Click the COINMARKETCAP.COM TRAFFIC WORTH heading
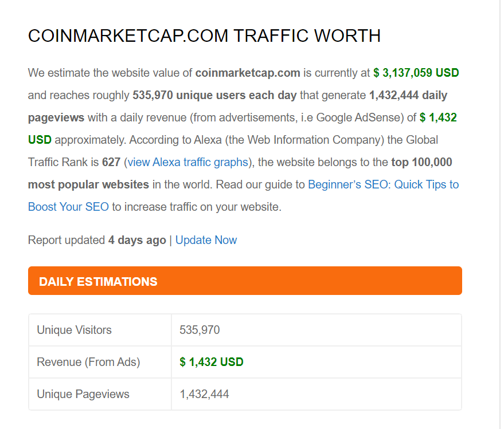504x429 pixels. [205, 36]
